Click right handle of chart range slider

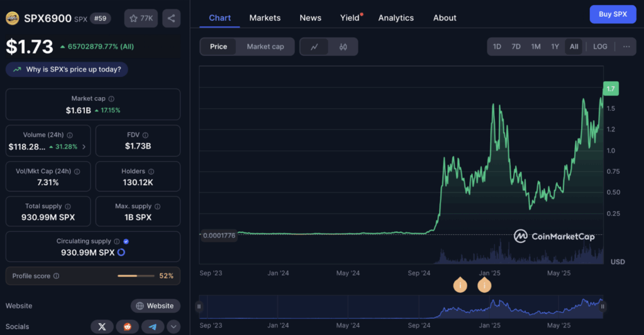(602, 307)
